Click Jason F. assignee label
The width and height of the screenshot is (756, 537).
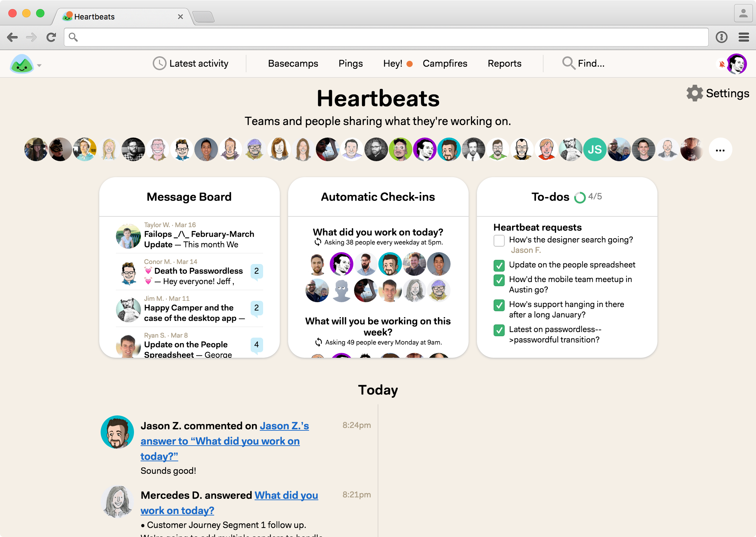click(x=526, y=250)
